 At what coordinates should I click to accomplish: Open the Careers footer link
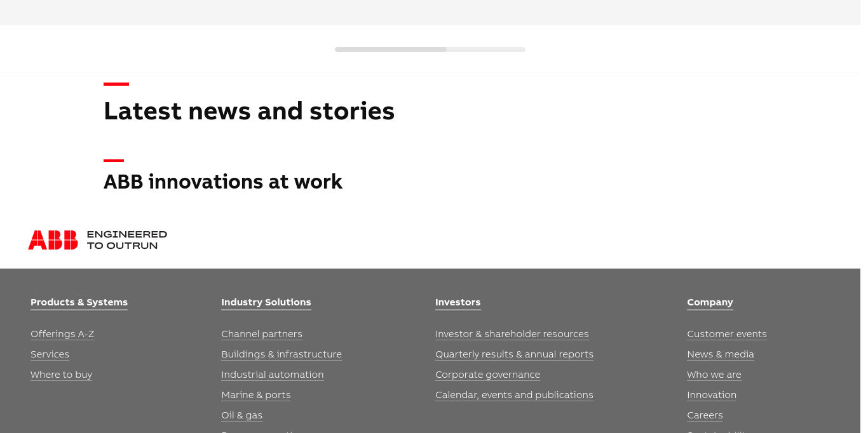coord(705,415)
